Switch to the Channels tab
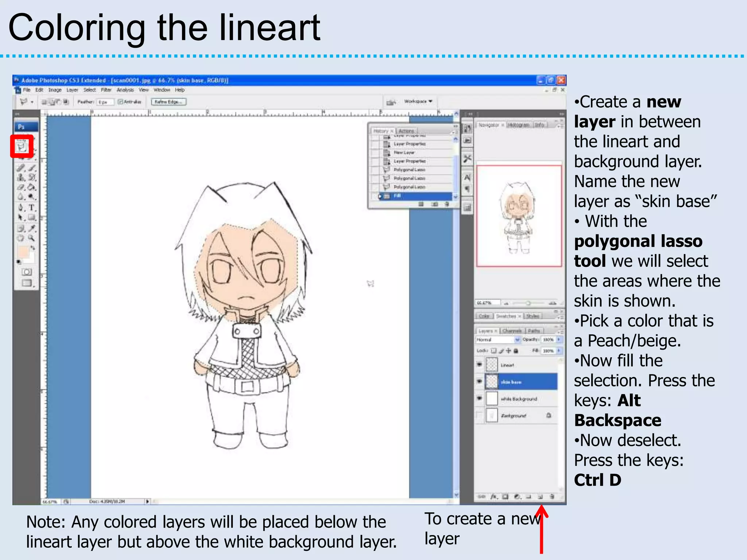 point(511,331)
